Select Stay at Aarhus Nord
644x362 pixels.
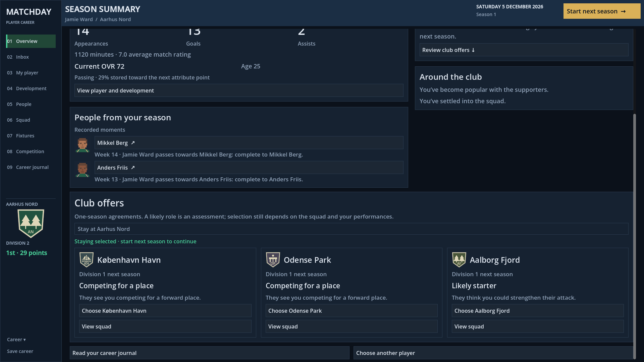pos(351,229)
